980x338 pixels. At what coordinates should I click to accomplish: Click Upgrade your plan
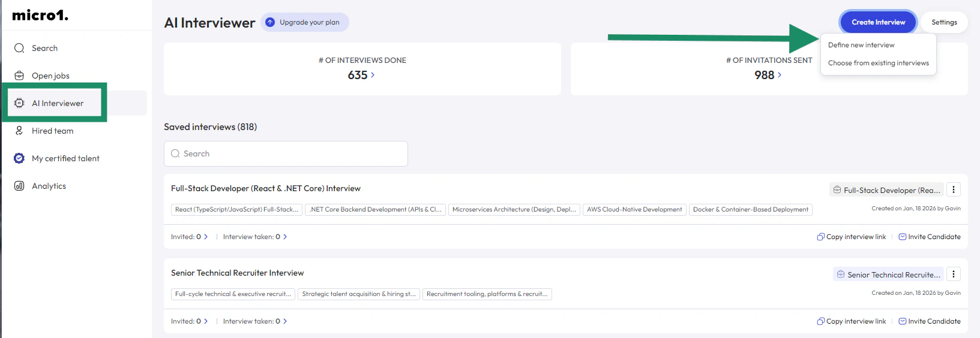305,22
